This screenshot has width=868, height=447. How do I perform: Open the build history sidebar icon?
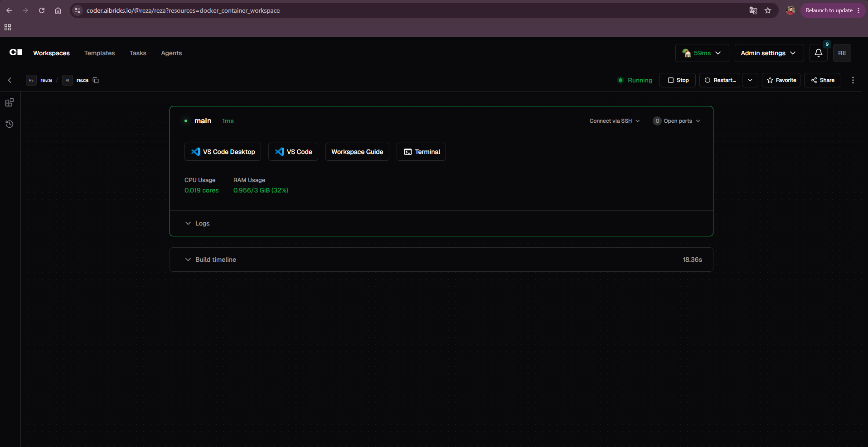click(10, 124)
